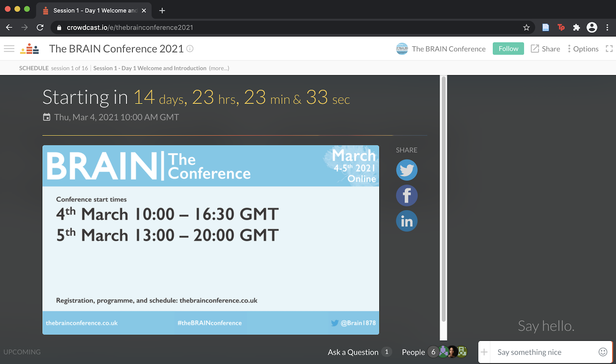Click the 'SHARE' label above social icons
The width and height of the screenshot is (616, 364).
(x=407, y=150)
